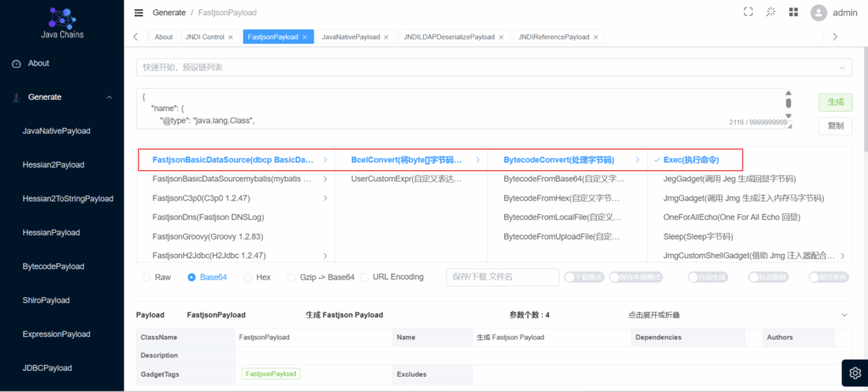The height and width of the screenshot is (392, 868).
Task: Open the four-square grid apps icon
Action: 793,13
